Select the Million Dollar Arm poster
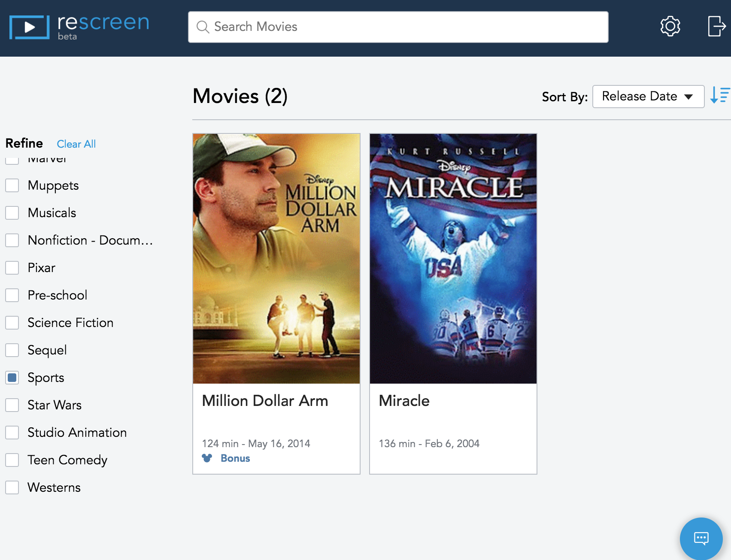 pyautogui.click(x=276, y=258)
